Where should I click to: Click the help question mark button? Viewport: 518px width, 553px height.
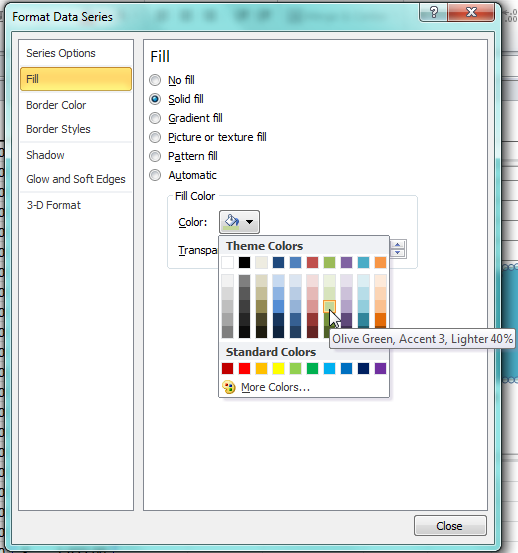434,13
